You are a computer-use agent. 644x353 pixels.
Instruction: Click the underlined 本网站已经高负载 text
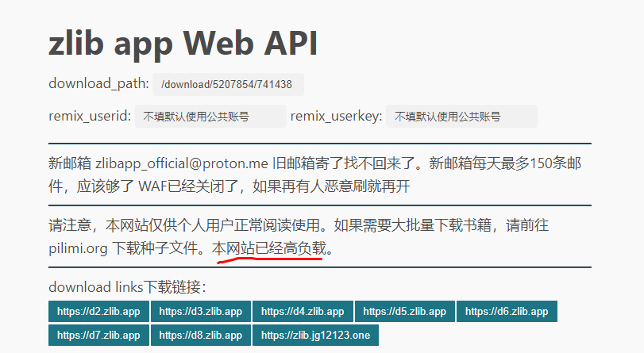click(x=269, y=248)
